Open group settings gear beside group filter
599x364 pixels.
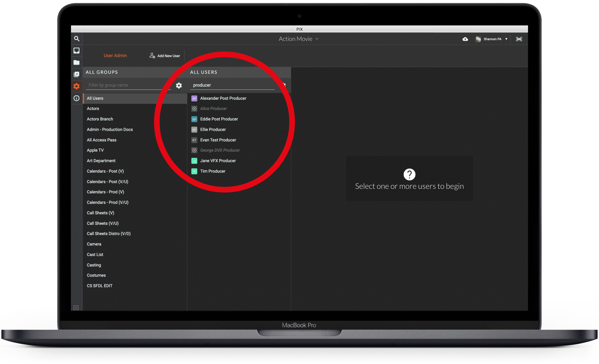tap(179, 85)
